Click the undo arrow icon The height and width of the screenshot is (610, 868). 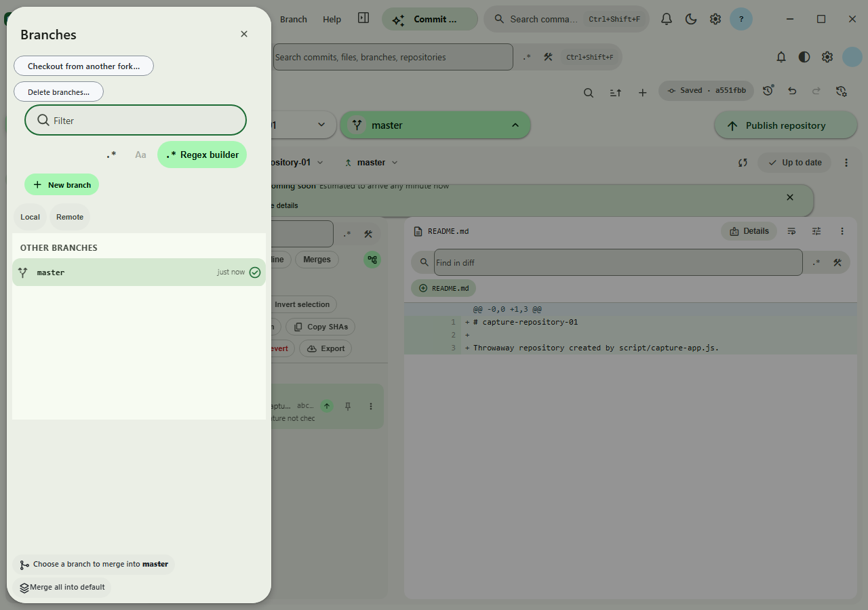tap(792, 91)
